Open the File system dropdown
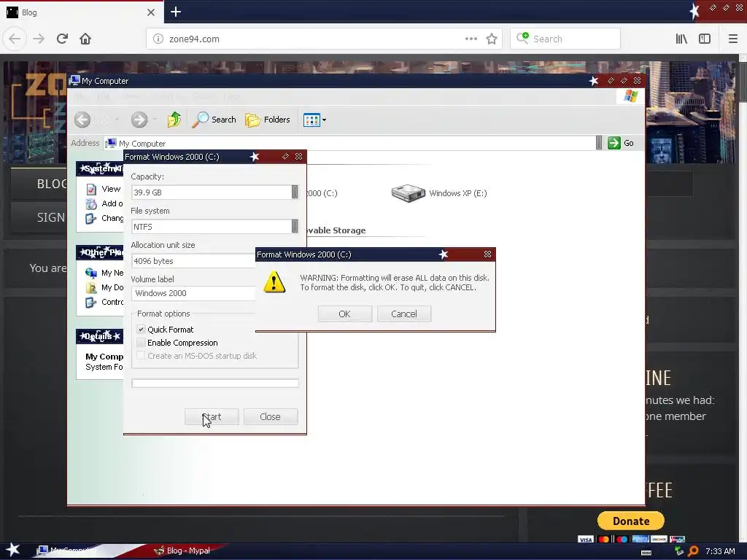Viewport: 747px width, 560px height. [x=295, y=226]
